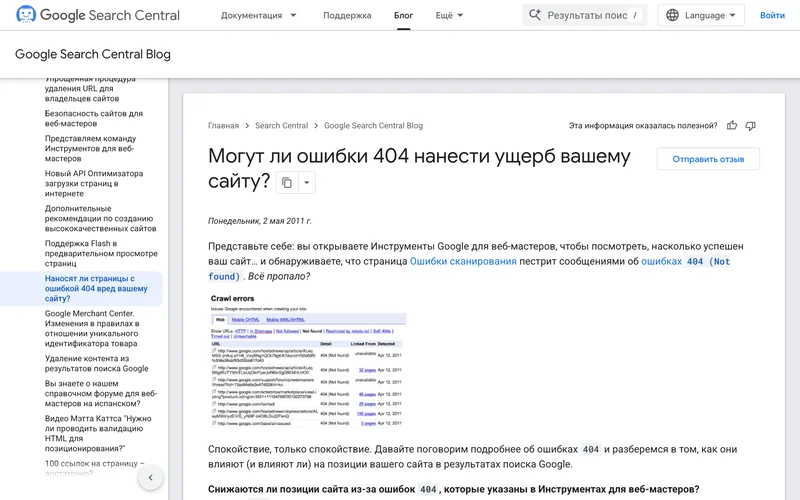Open the dropdown arrow next to copy icon

point(307,182)
